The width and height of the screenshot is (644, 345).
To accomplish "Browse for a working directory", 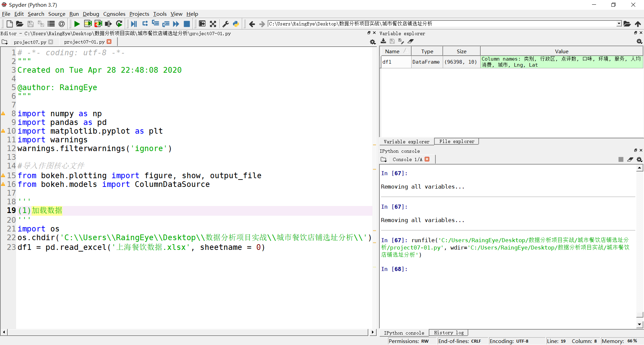I will (x=627, y=24).
